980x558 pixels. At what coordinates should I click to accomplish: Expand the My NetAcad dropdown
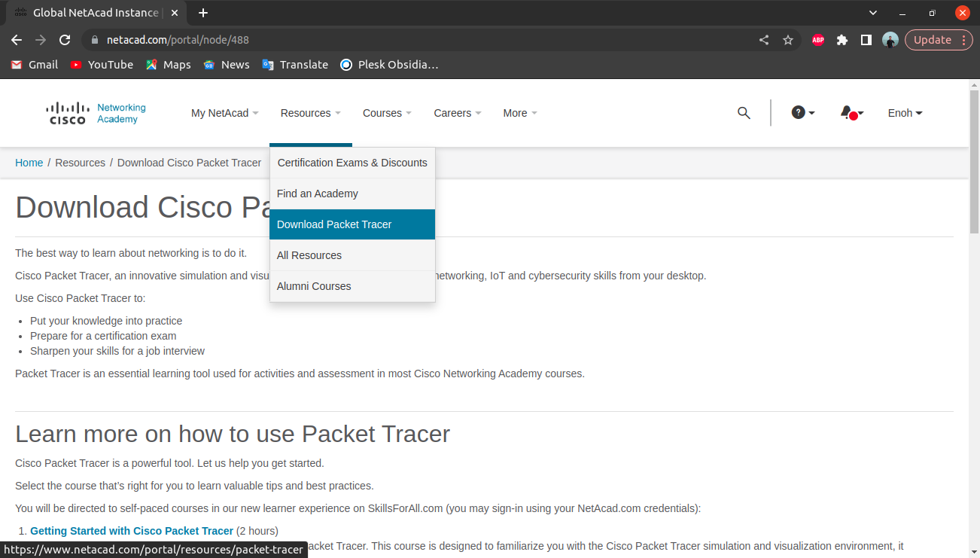(x=224, y=113)
